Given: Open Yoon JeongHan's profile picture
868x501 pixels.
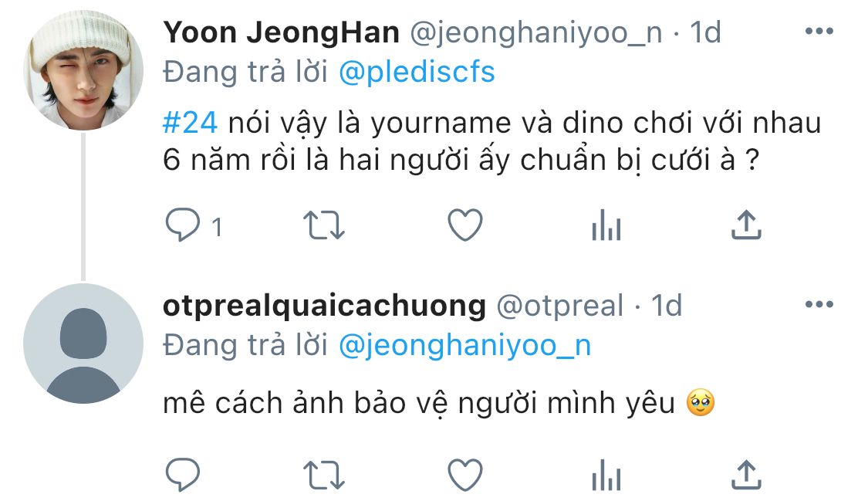Looking at the screenshot, I should [x=83, y=70].
